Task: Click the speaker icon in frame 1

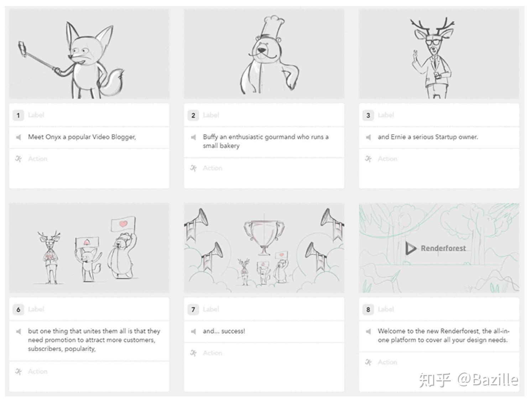Action: point(19,137)
